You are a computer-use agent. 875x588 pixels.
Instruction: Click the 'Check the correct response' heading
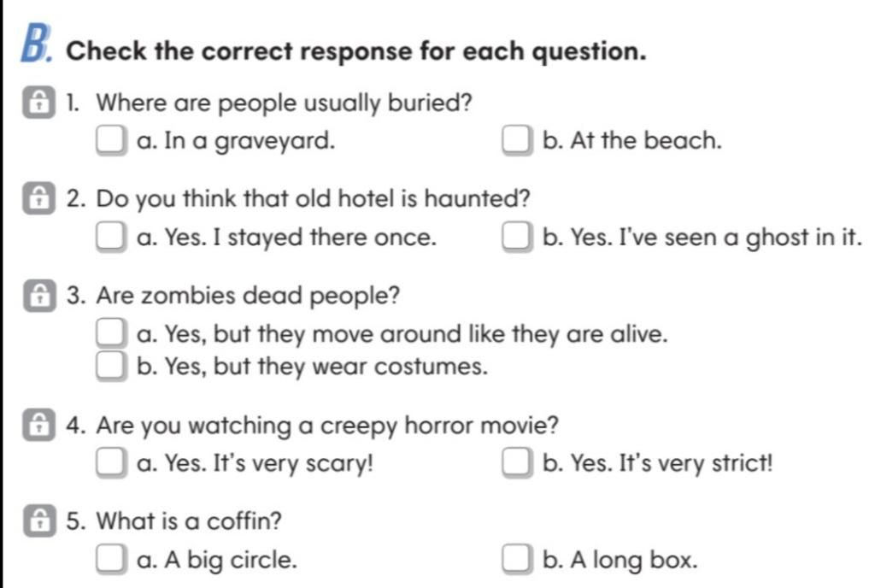pyautogui.click(x=356, y=51)
